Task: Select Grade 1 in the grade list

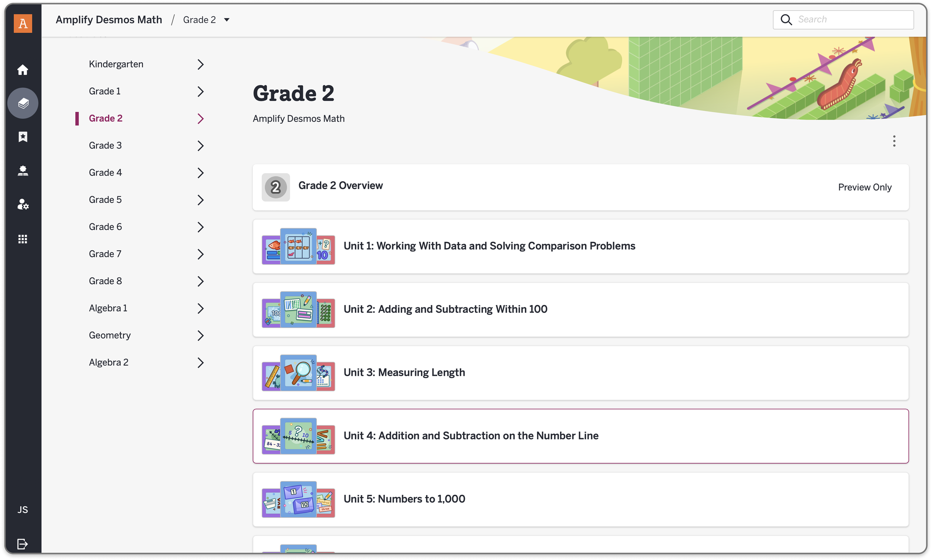Action: 104,91
